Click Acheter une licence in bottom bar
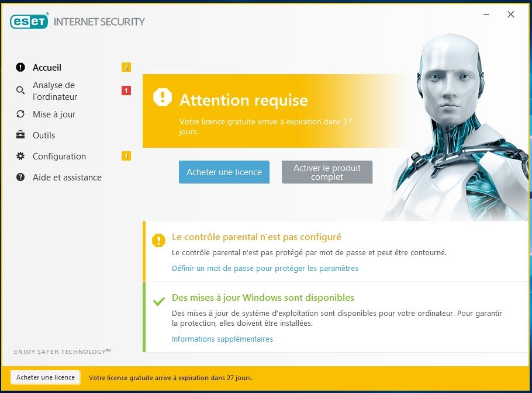The width and height of the screenshot is (532, 393). coord(46,377)
